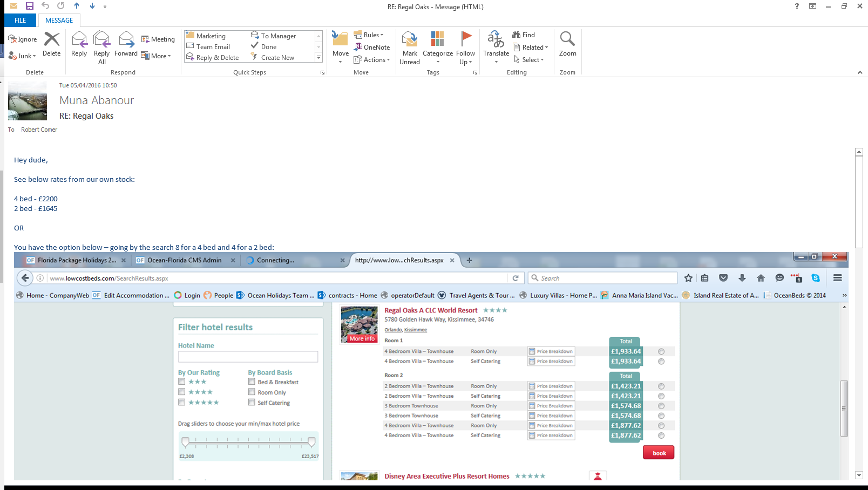Click the Hotel Name filter field
The width and height of the screenshot is (868, 490).
tap(248, 357)
